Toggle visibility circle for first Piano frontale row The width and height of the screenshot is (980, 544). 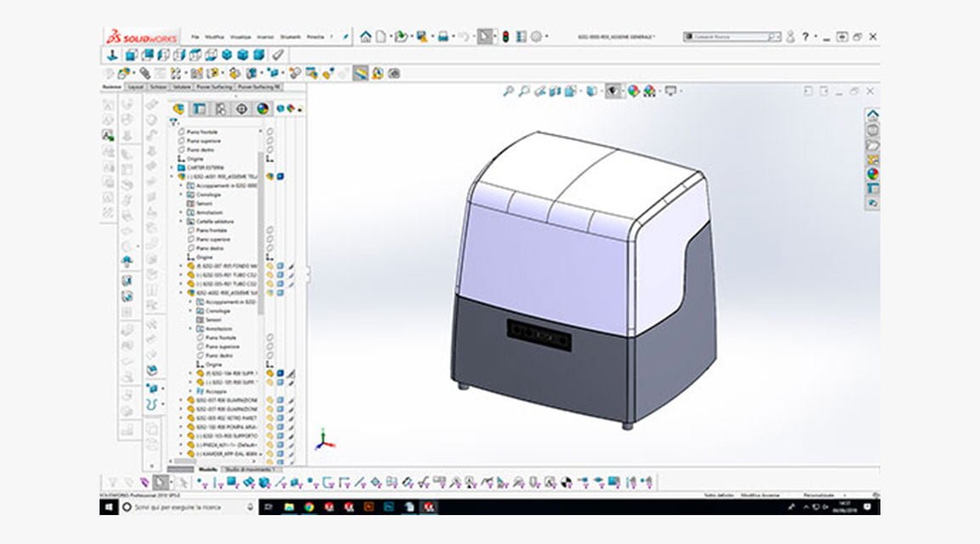click(x=270, y=132)
